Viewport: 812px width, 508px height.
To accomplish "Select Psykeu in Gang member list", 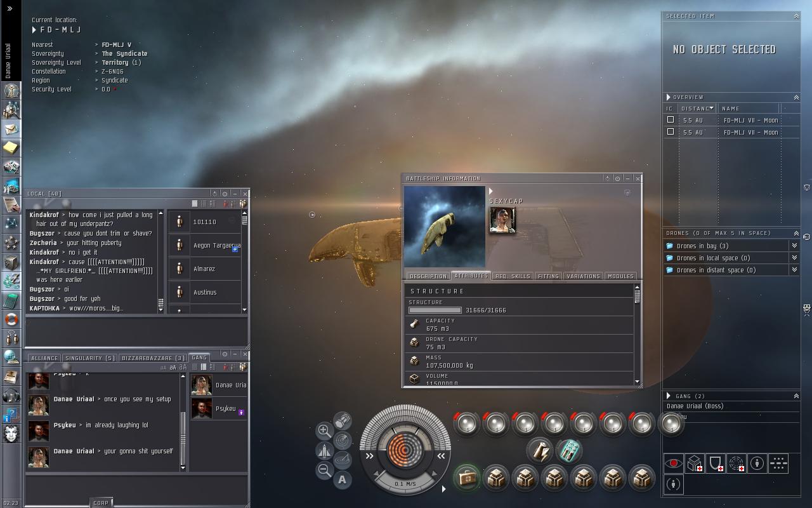I will (x=219, y=409).
